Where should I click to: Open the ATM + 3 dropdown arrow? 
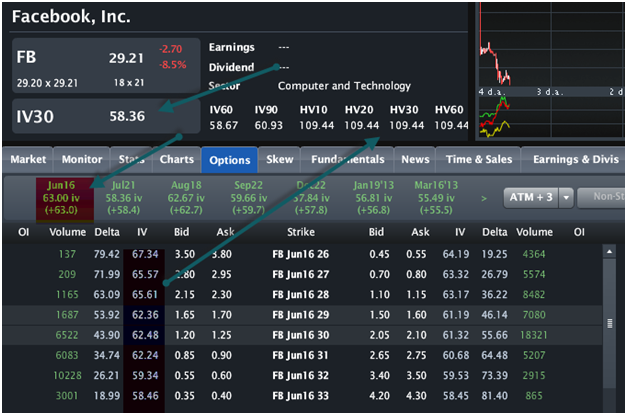coord(566,197)
